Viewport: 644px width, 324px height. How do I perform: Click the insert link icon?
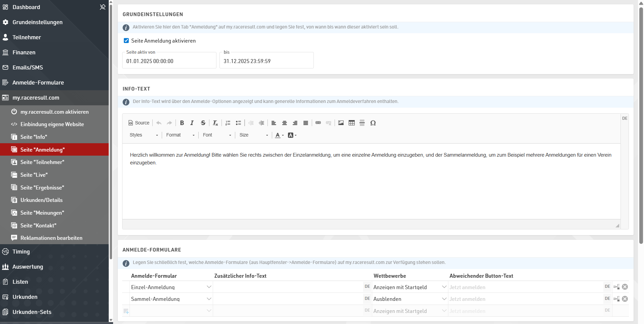point(318,123)
